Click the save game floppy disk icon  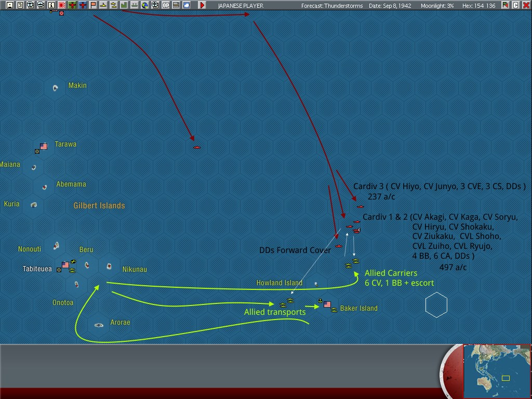tap(10, 5)
